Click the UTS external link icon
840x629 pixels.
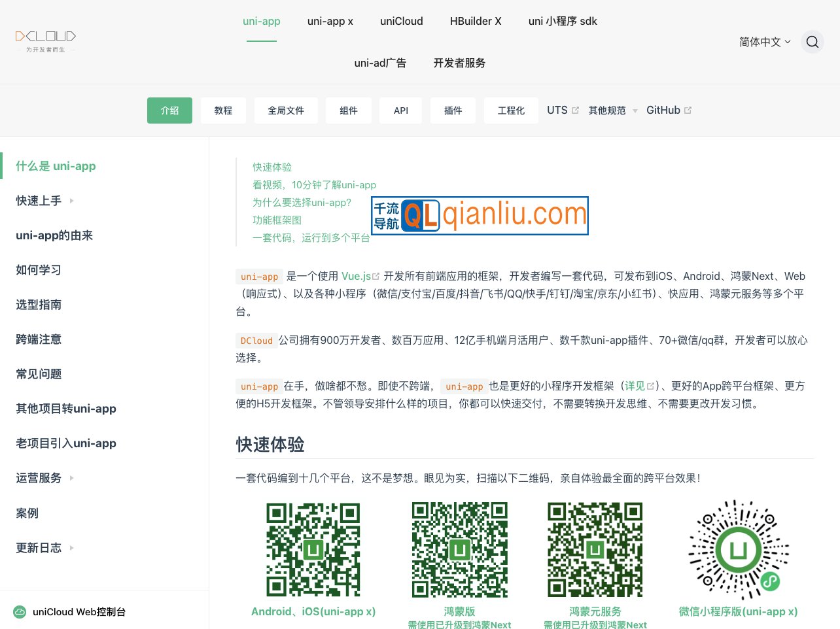pyautogui.click(x=574, y=110)
